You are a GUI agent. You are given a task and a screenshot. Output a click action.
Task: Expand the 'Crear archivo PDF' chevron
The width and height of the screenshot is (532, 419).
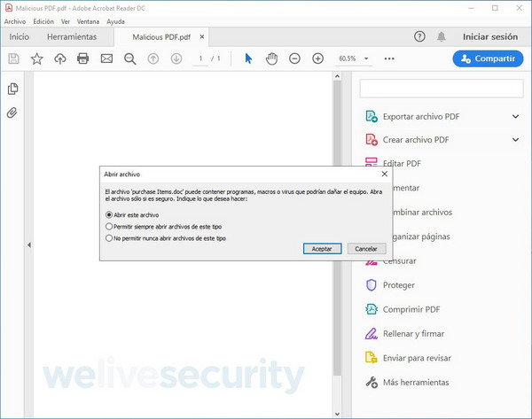click(515, 140)
